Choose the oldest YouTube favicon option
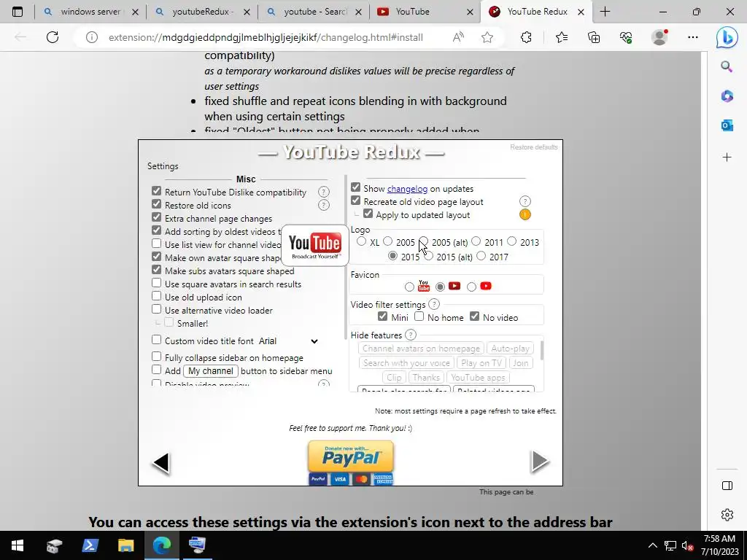 point(409,287)
